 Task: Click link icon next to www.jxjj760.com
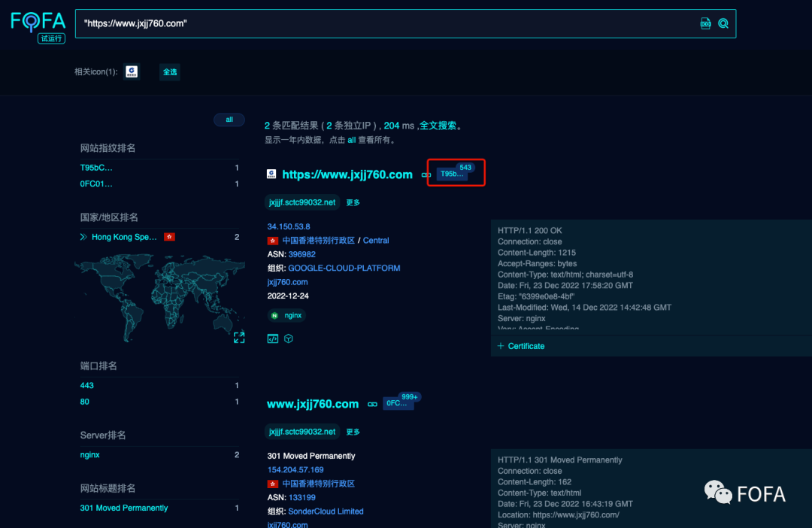372,404
